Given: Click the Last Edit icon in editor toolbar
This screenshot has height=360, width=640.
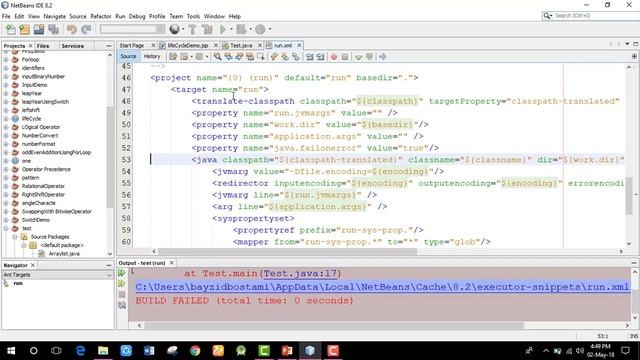Looking at the screenshot, I should [173, 57].
